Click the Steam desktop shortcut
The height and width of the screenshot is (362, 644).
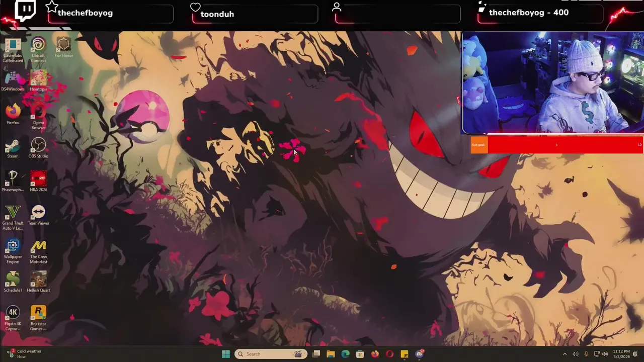13,148
